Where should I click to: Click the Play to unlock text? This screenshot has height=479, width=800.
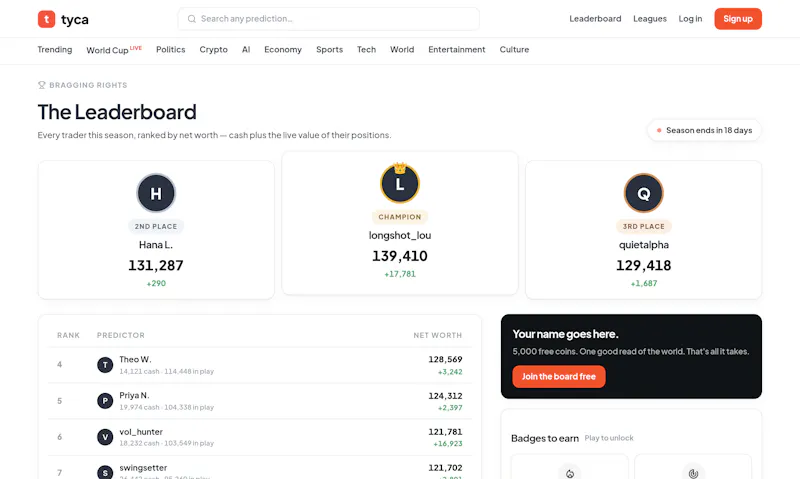point(609,438)
